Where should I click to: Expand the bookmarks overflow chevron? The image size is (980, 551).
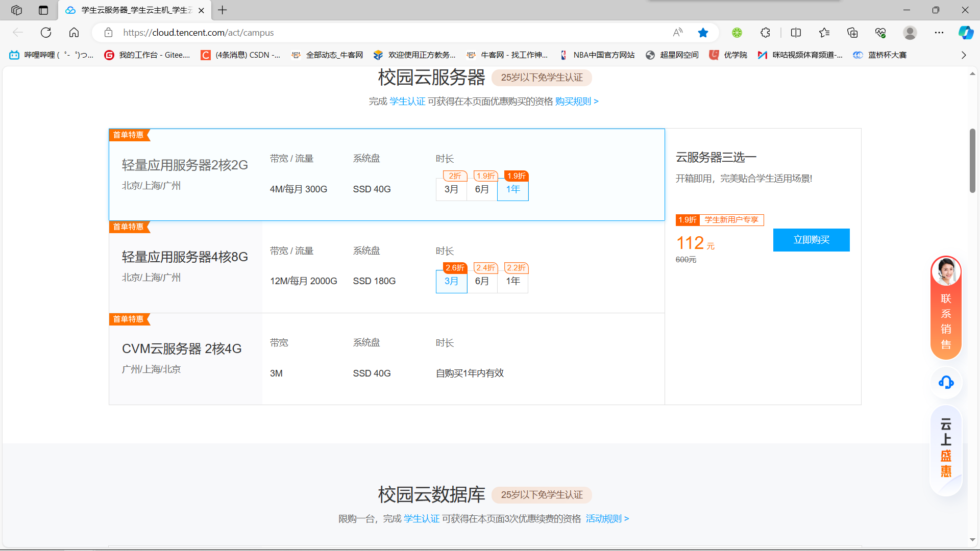(964, 55)
